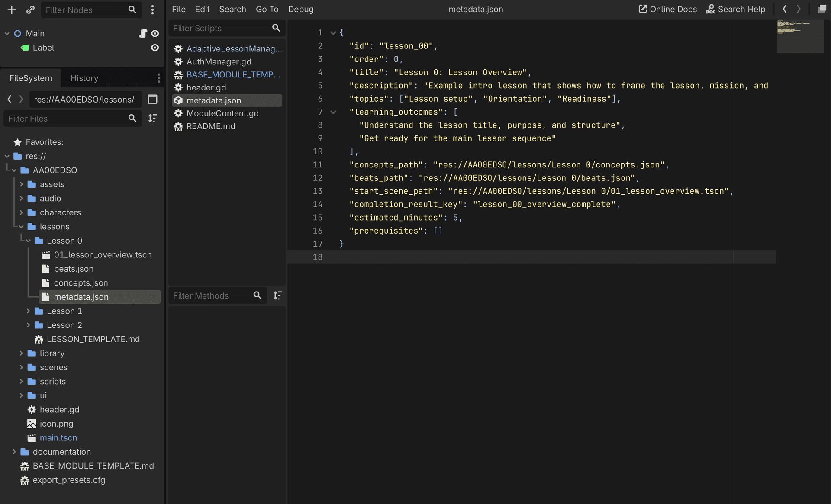The width and height of the screenshot is (831, 504).
Task: Click Search Help in the script toolbar
Action: click(x=736, y=9)
